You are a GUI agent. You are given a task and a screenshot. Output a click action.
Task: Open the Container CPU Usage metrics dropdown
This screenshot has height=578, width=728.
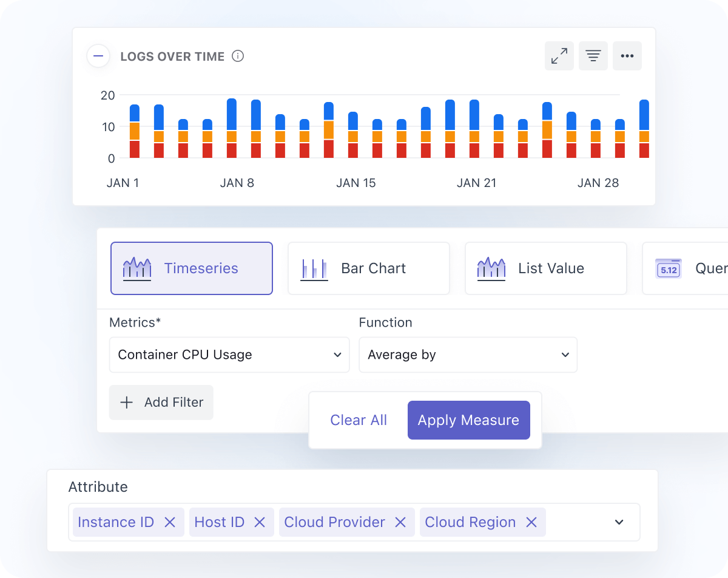click(229, 355)
